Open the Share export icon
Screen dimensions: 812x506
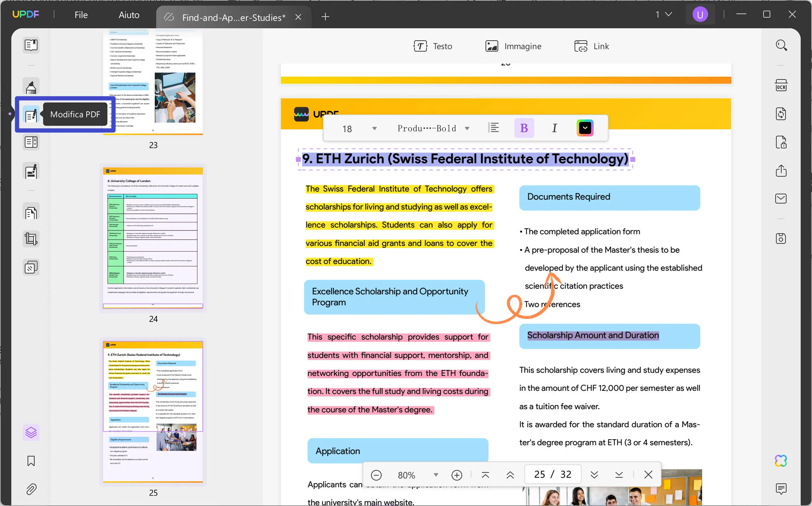tap(781, 171)
